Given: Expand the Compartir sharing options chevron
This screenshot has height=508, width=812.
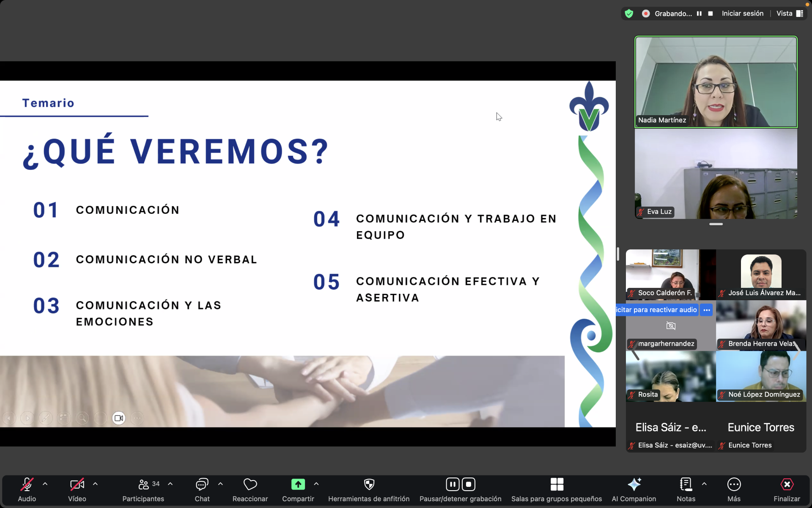Looking at the screenshot, I should point(316,483).
